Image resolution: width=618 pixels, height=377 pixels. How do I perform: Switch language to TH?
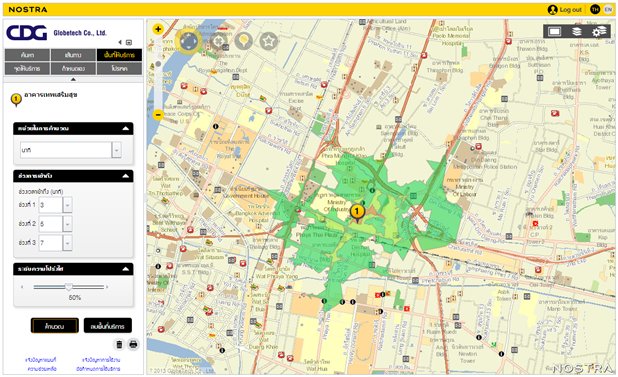pyautogui.click(x=595, y=9)
